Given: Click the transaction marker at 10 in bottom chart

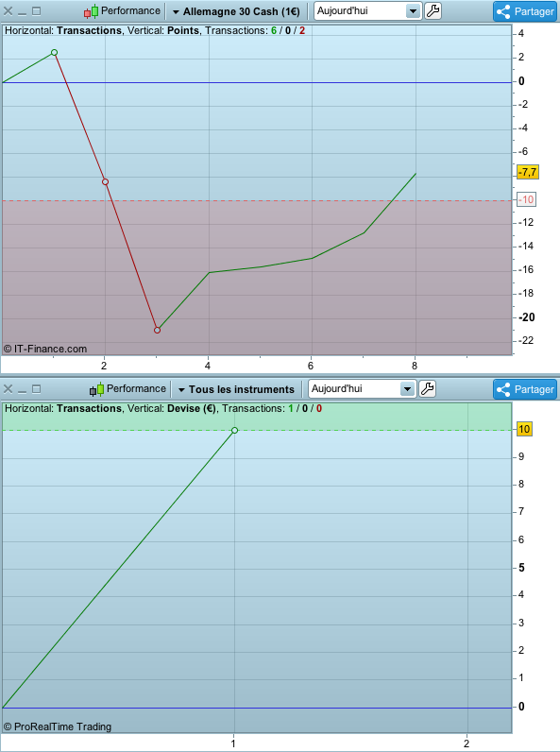Looking at the screenshot, I should (x=234, y=430).
